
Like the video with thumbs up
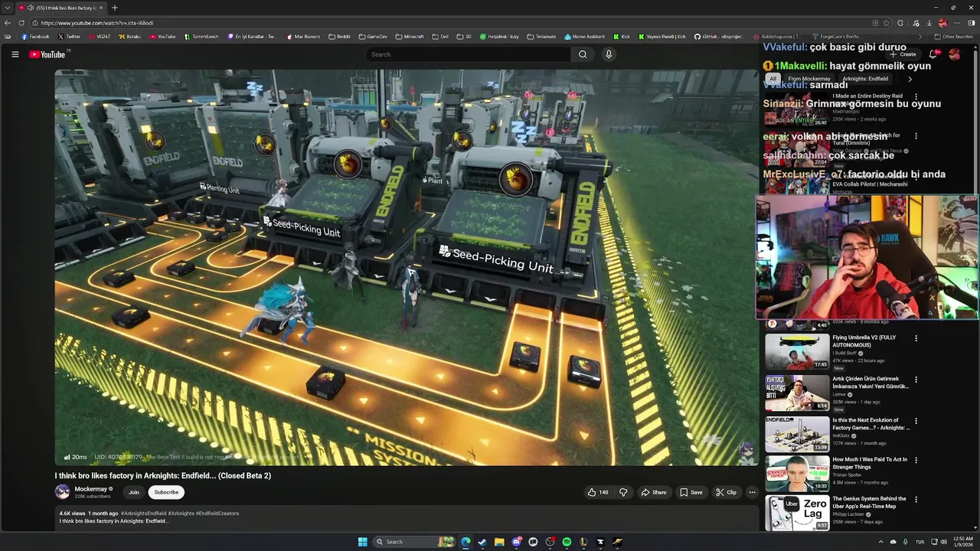(598, 492)
